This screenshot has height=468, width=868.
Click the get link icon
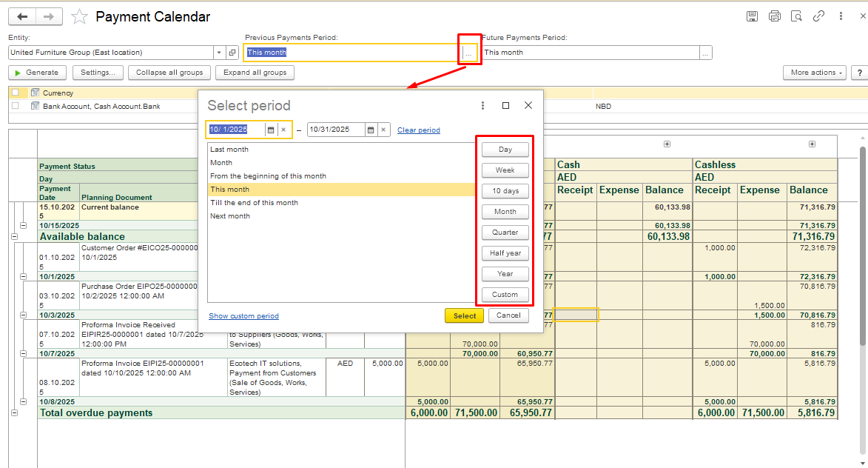point(818,16)
